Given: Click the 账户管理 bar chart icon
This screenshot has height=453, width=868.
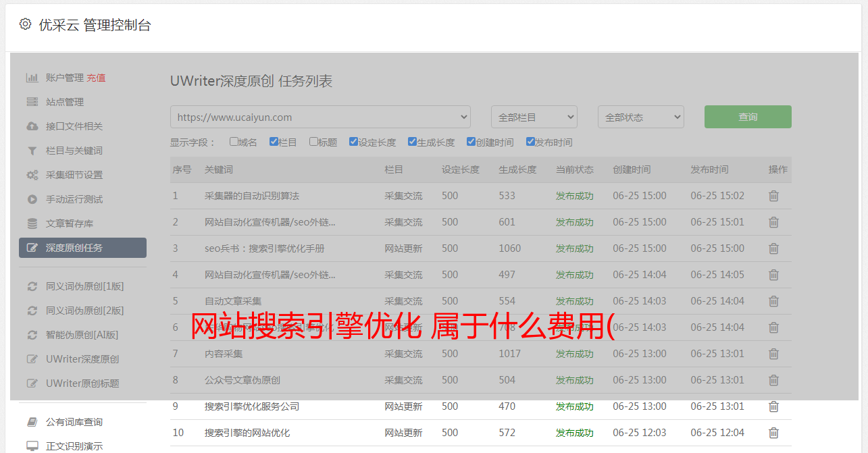Looking at the screenshot, I should coord(32,78).
